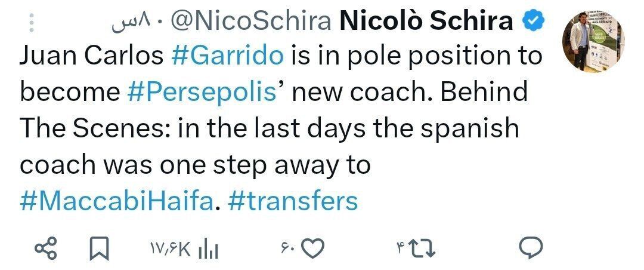Click the retweet count number
This screenshot has width=644, height=270.
coord(400,248)
